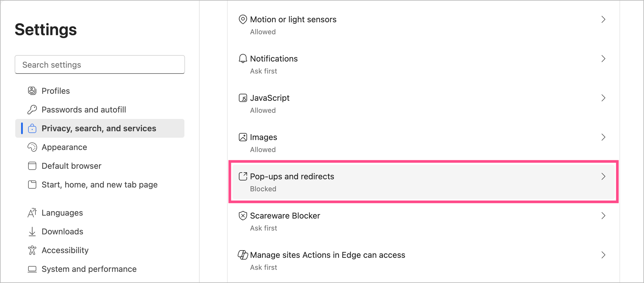Click the Languages sidebar icon
644x283 pixels.
32,213
